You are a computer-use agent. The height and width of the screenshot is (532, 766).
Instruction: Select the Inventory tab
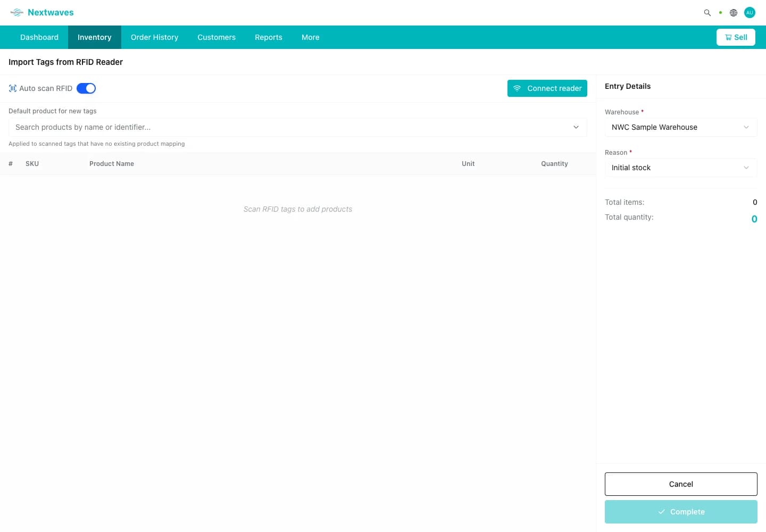pyautogui.click(x=95, y=37)
